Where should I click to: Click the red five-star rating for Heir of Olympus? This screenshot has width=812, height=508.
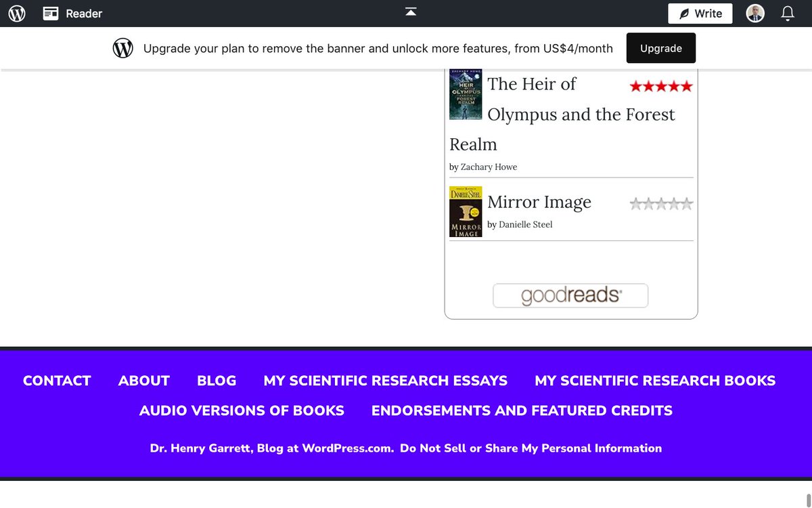point(661,86)
